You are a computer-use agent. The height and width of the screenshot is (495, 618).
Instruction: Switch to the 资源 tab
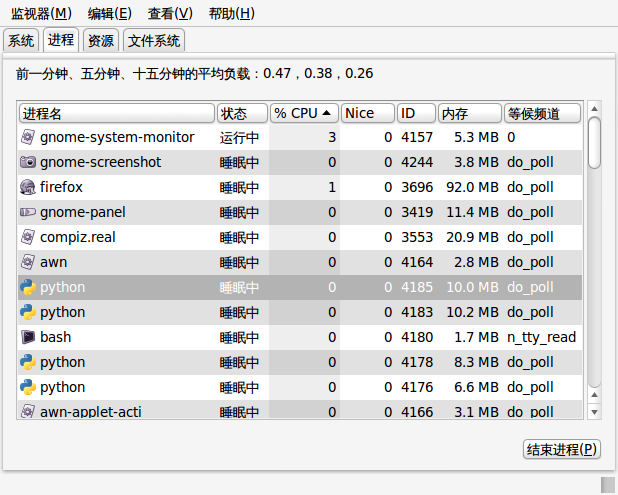(101, 40)
